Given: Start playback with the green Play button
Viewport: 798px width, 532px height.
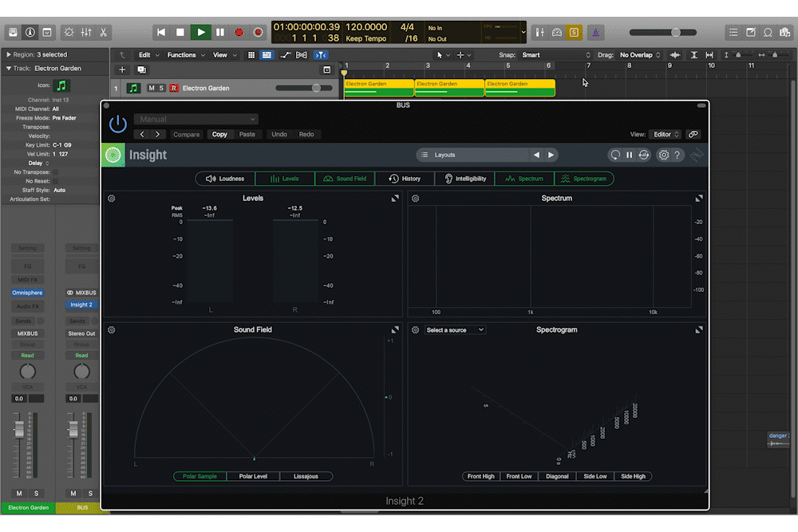Looking at the screenshot, I should pos(201,33).
